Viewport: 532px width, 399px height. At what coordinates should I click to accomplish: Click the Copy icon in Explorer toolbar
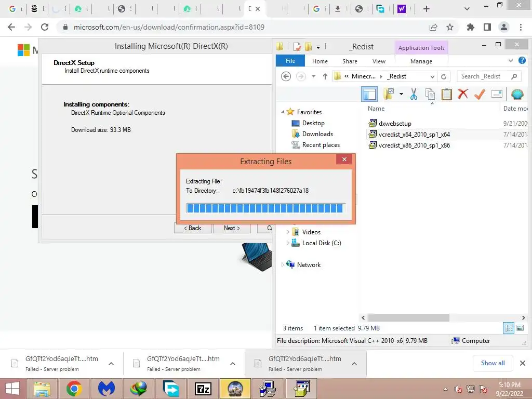pyautogui.click(x=430, y=94)
